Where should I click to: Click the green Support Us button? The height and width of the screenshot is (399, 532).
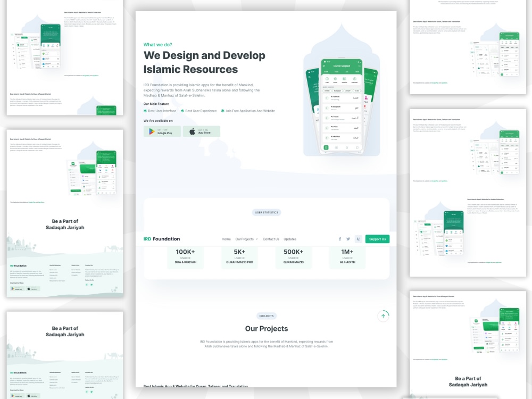tap(377, 239)
